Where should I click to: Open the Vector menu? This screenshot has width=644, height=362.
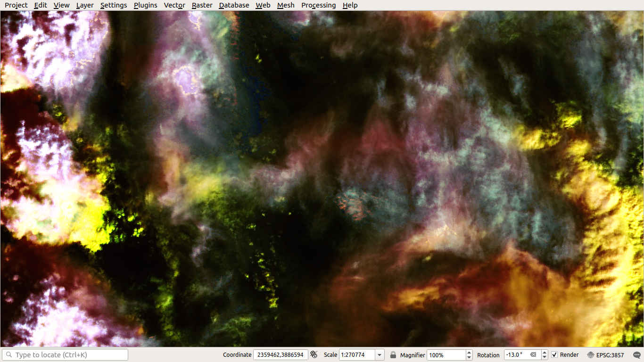pos(174,5)
